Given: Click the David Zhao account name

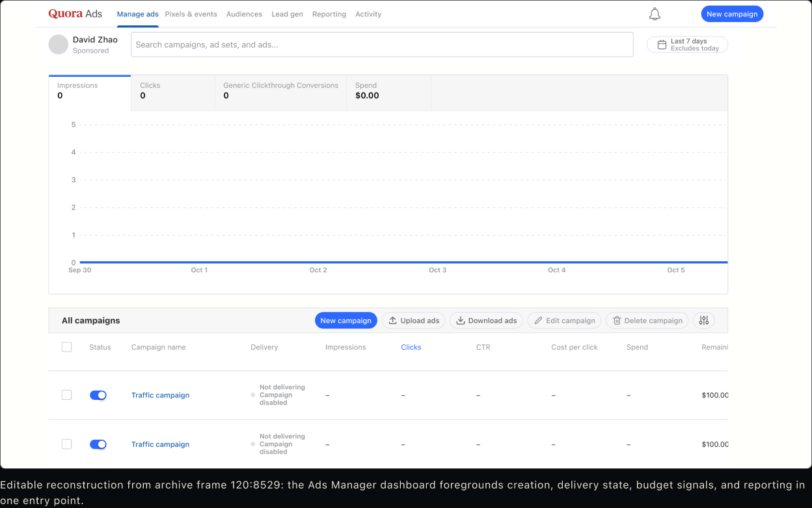Looking at the screenshot, I should [x=95, y=40].
